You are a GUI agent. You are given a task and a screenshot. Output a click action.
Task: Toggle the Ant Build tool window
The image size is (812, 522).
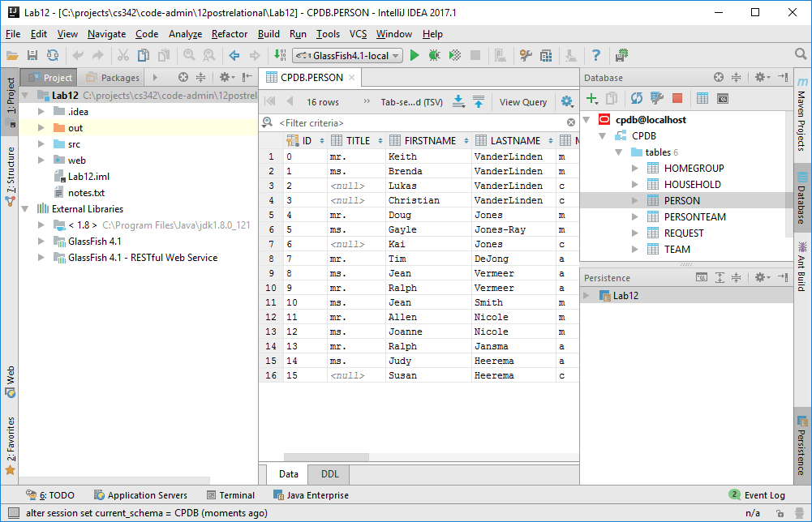point(801,266)
